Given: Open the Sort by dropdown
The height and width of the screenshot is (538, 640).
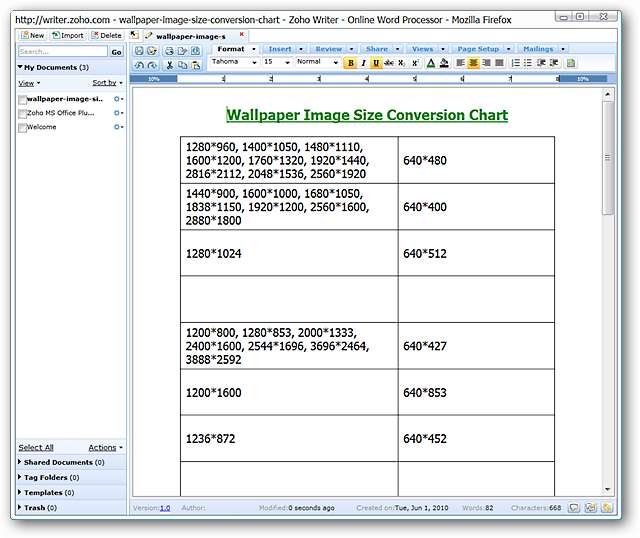Looking at the screenshot, I should [107, 83].
